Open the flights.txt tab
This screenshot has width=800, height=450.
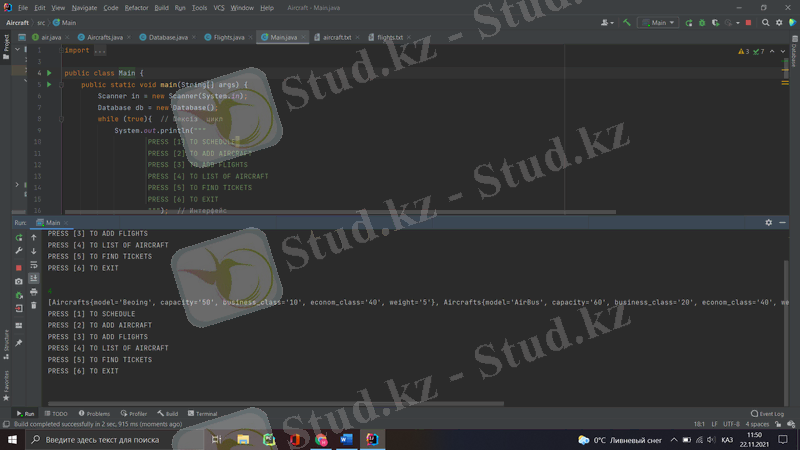389,37
